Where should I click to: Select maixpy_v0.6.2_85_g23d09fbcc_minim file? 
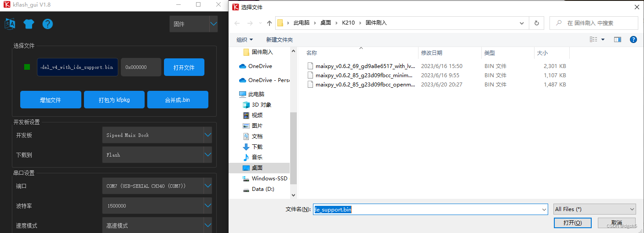[x=360, y=75]
